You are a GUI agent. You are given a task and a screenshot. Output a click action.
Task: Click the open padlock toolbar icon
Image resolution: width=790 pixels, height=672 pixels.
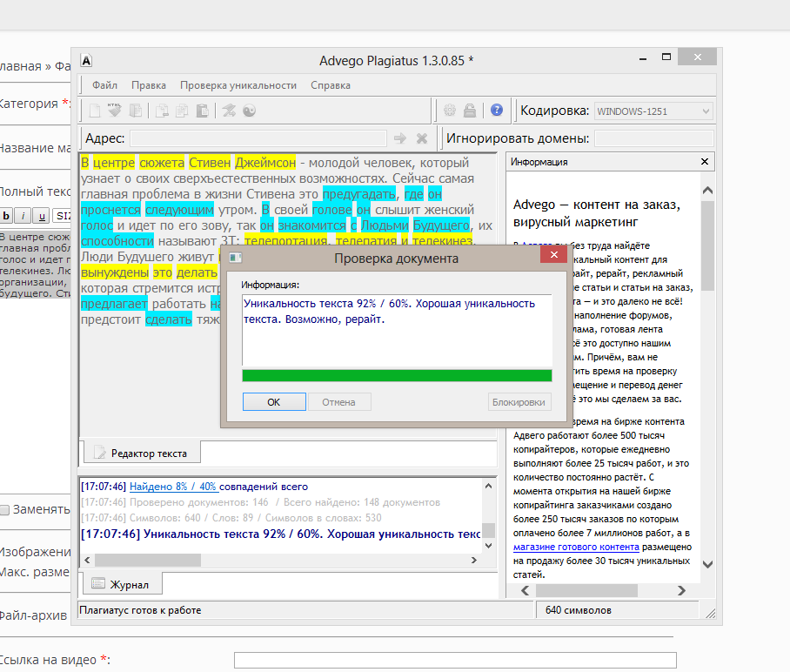point(470,111)
